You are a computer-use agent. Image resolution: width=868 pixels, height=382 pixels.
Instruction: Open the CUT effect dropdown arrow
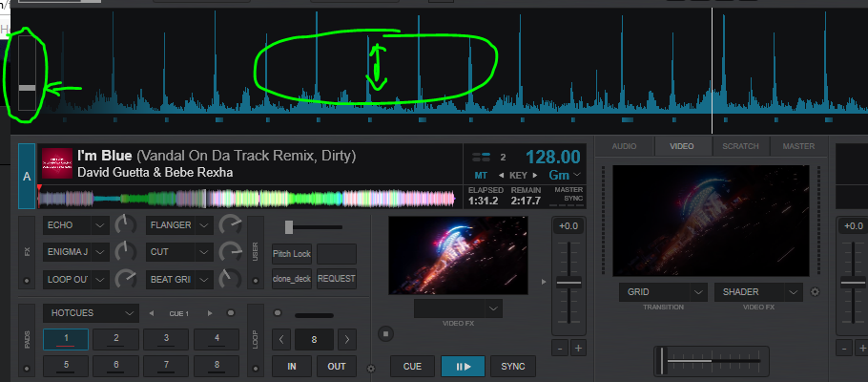point(205,252)
